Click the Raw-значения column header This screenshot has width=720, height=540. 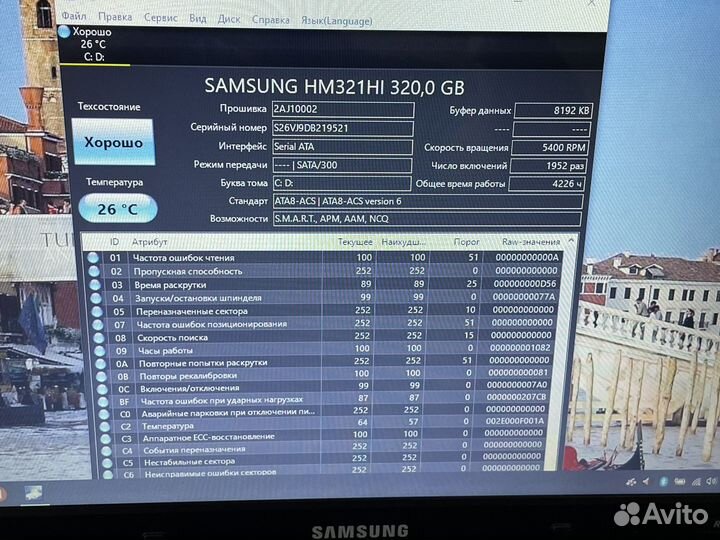coord(531,242)
